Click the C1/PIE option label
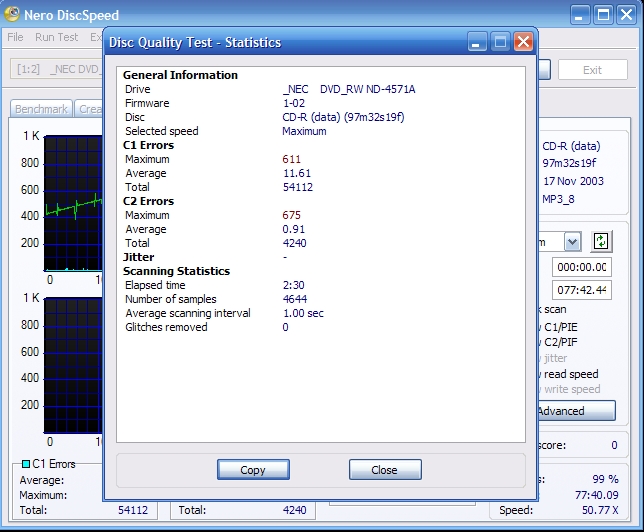The image size is (644, 532). tap(561, 327)
